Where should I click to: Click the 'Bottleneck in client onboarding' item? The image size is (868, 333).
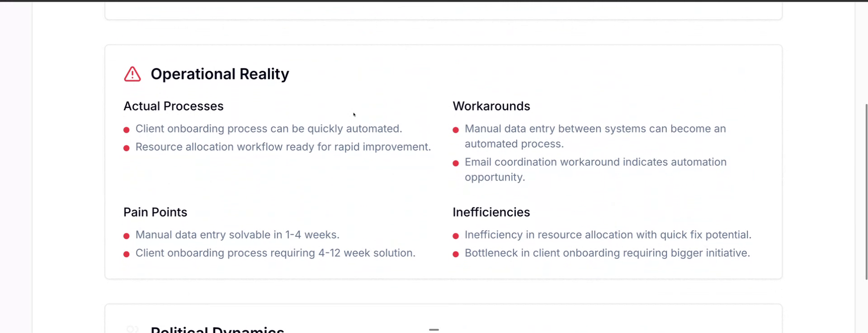[607, 253]
